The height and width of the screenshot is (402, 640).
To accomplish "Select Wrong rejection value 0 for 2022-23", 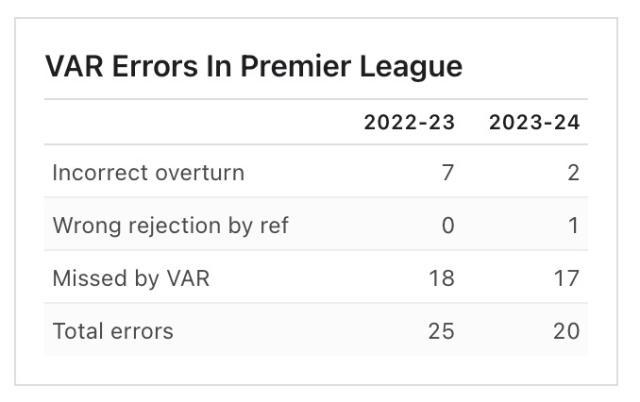I will point(448,226).
